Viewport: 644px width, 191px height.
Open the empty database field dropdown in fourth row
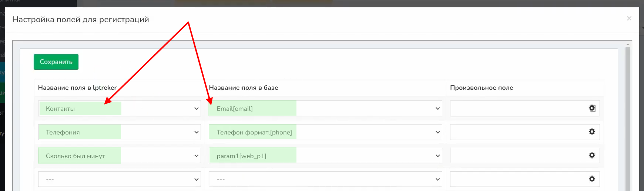click(x=325, y=179)
